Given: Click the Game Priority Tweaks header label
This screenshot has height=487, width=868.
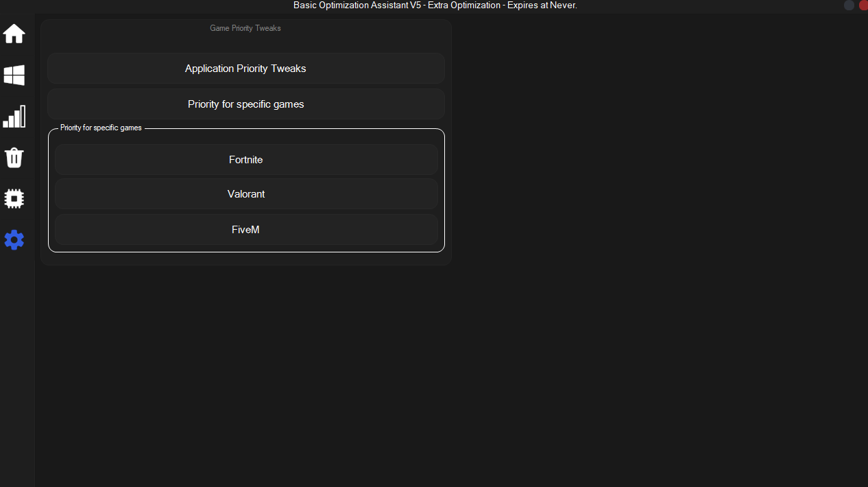Looking at the screenshot, I should [245, 28].
